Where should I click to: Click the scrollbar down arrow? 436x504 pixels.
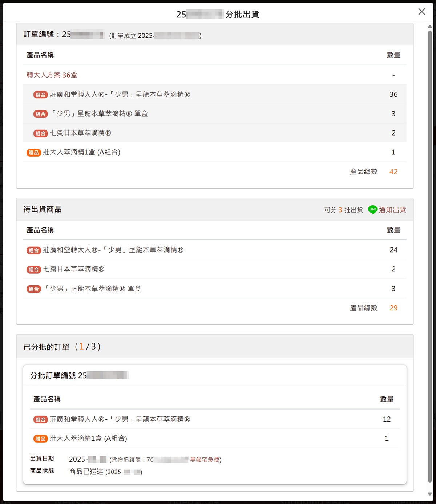click(x=430, y=494)
